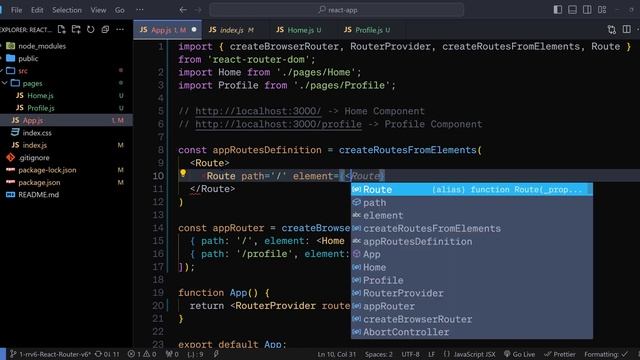Open the localhost:3000/ link on line 5
Image resolution: width=640 pixels, height=360 pixels.
point(258,111)
